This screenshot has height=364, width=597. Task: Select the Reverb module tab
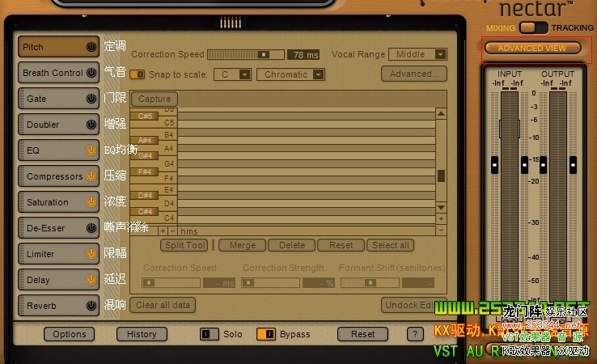click(x=58, y=306)
